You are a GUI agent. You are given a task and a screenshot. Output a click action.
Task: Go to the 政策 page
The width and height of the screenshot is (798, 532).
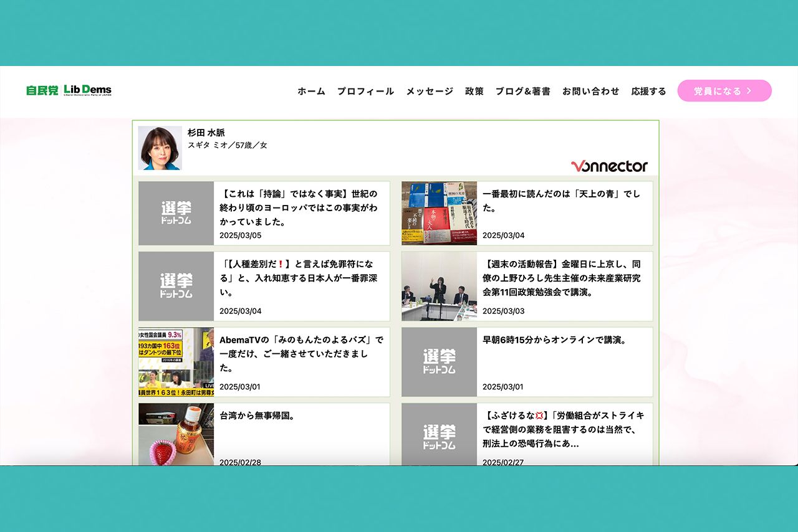coord(475,91)
